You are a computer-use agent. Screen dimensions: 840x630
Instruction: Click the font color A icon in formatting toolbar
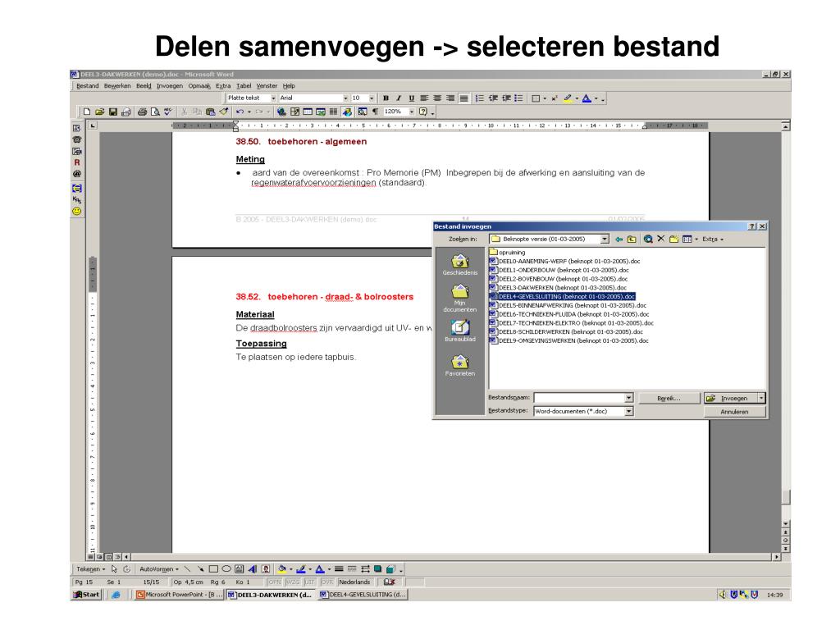pos(587,98)
